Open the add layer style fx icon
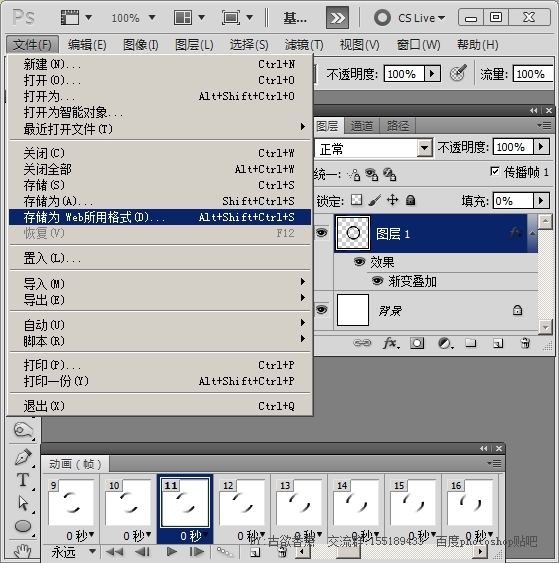The width and height of the screenshot is (559, 563). 391,343
